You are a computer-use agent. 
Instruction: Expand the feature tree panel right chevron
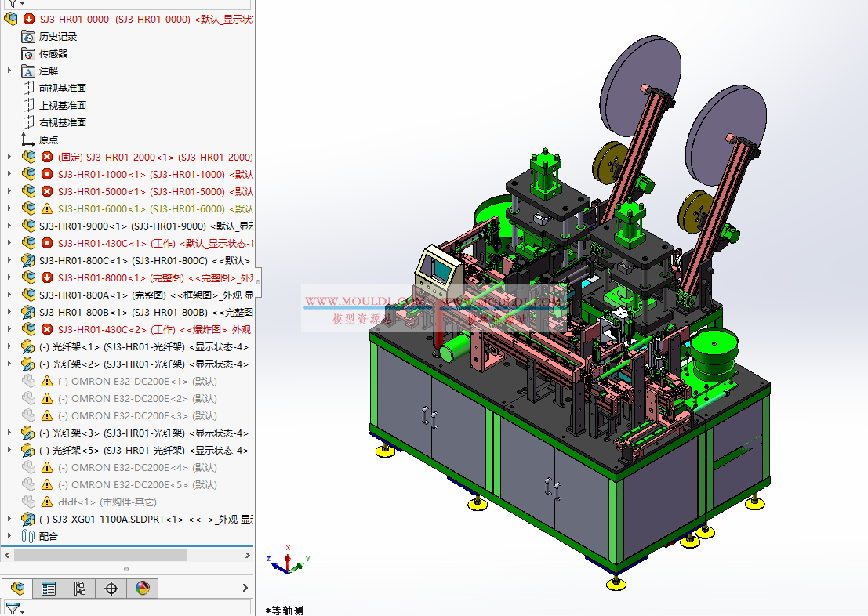[x=244, y=588]
